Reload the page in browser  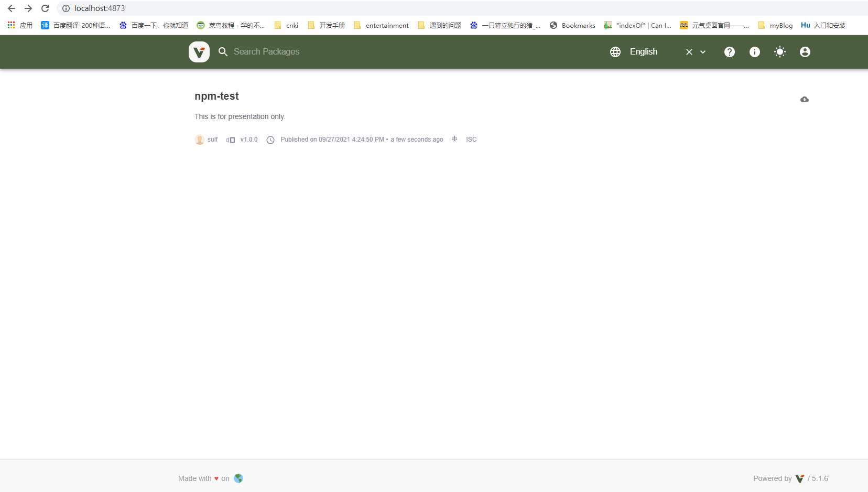45,8
